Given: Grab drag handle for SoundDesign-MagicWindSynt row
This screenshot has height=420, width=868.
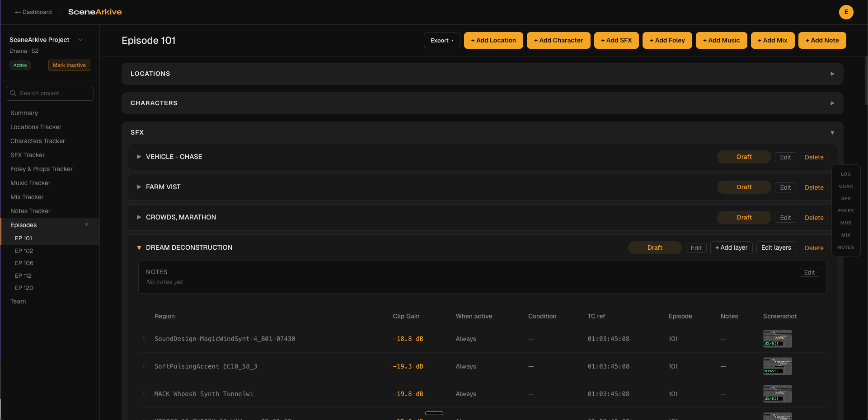Looking at the screenshot, I should [145, 339].
